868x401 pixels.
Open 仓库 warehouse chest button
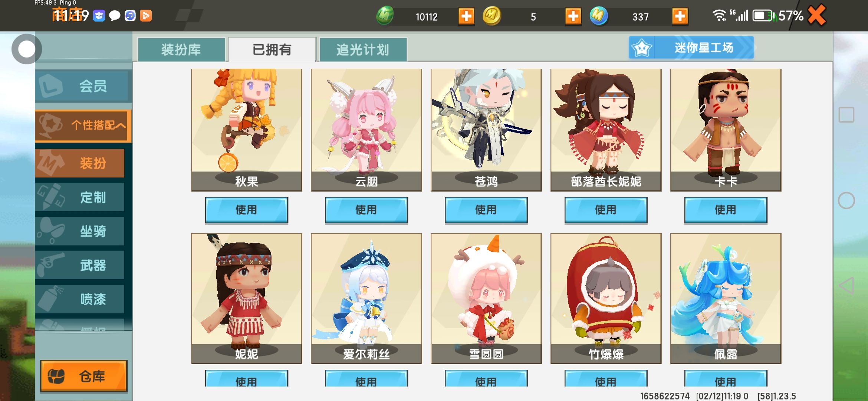click(x=83, y=376)
